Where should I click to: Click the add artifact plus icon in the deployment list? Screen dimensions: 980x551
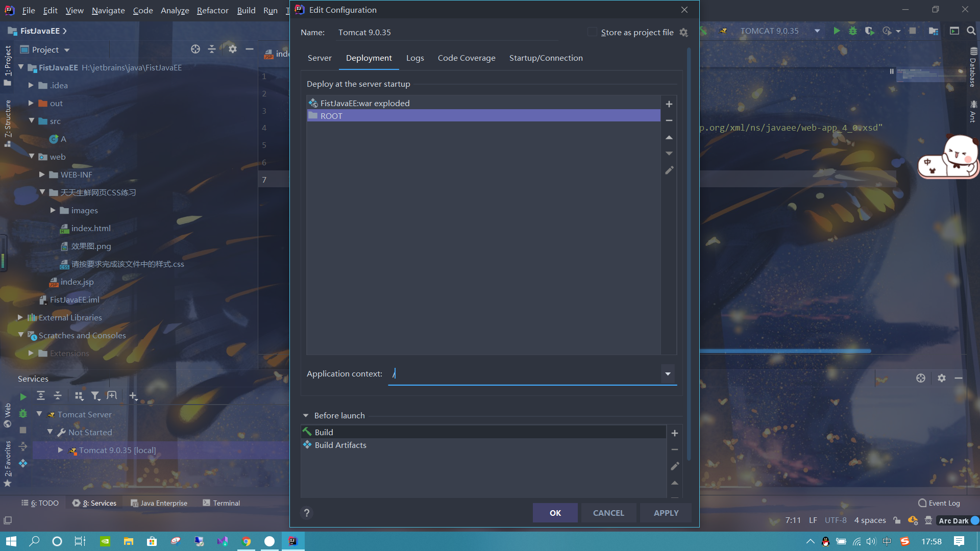[x=669, y=104]
